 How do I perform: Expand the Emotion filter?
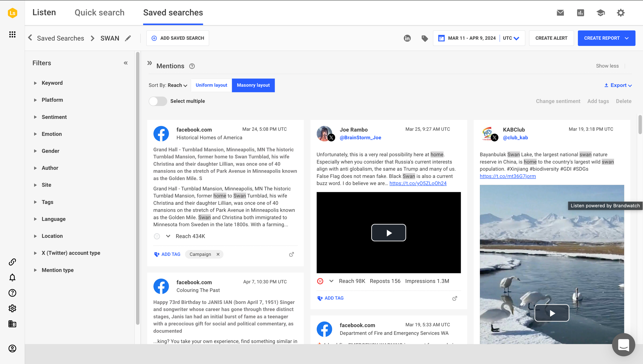click(52, 134)
